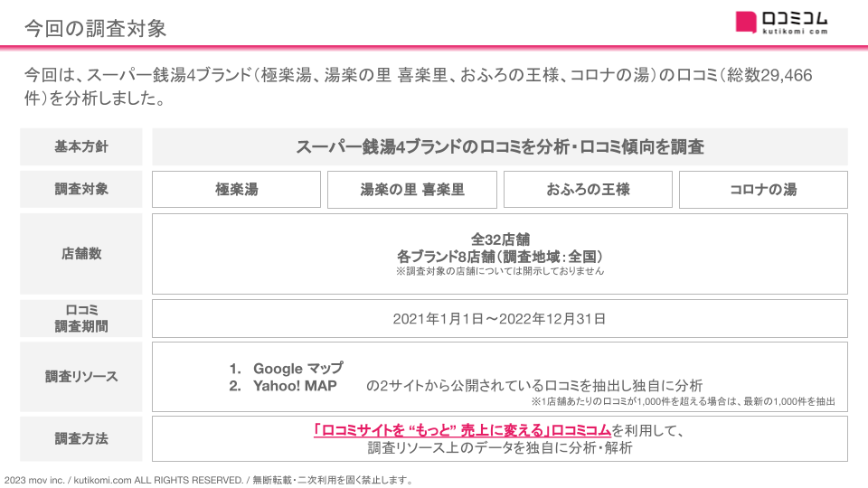This screenshot has height=488, width=868.
Task: Click the kutikomi.com speech-bubble logo icon
Action: tap(747, 22)
